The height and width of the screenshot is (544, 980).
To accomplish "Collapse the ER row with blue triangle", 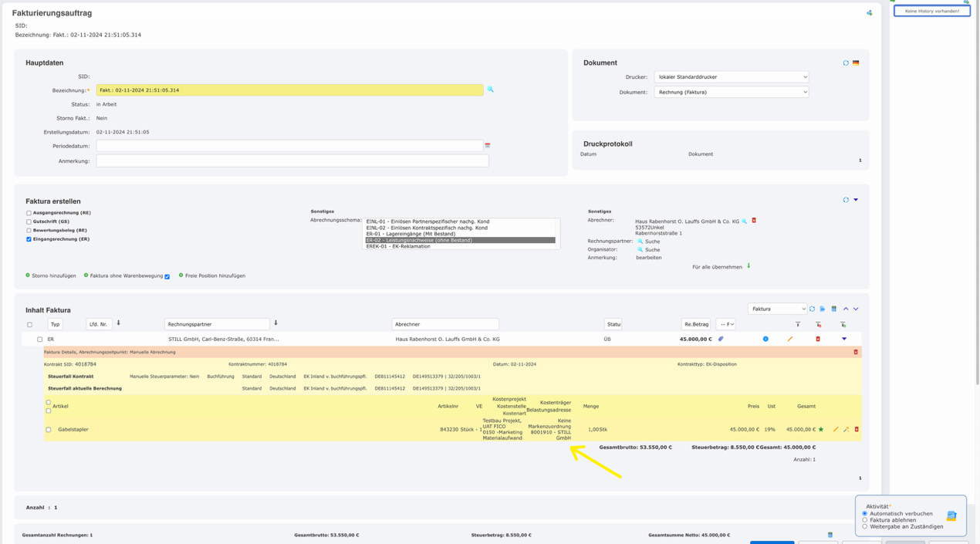I will (x=843, y=339).
